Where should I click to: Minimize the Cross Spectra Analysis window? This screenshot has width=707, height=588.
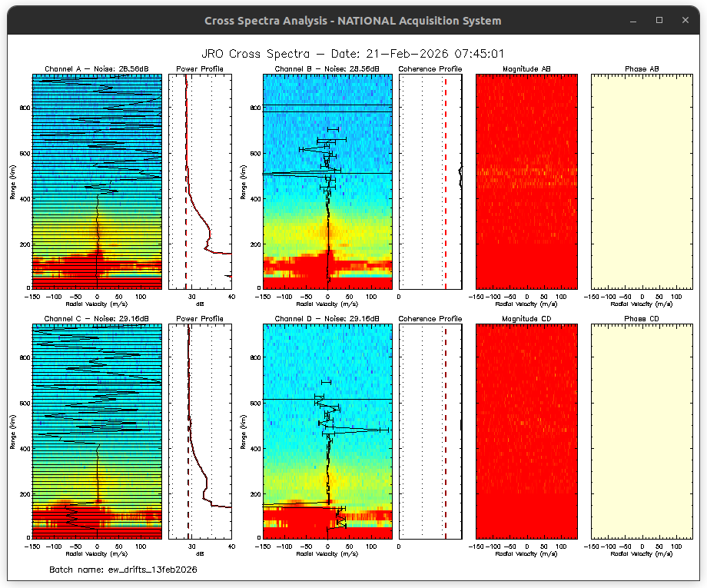(634, 20)
